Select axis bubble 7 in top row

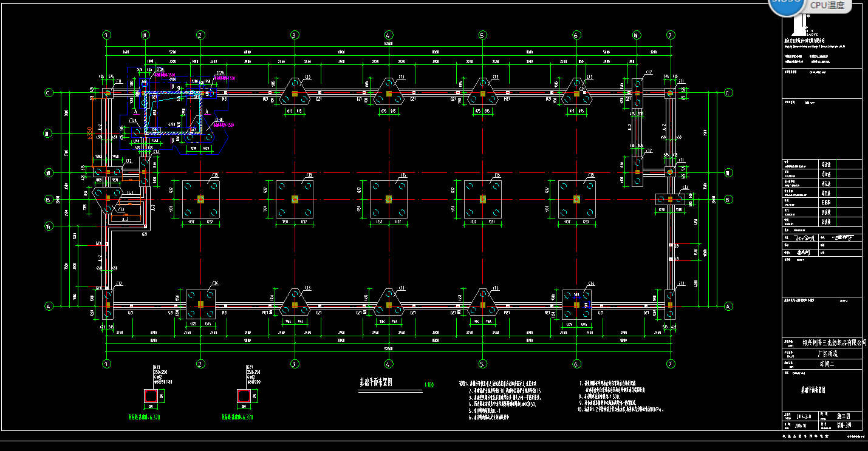pos(671,35)
